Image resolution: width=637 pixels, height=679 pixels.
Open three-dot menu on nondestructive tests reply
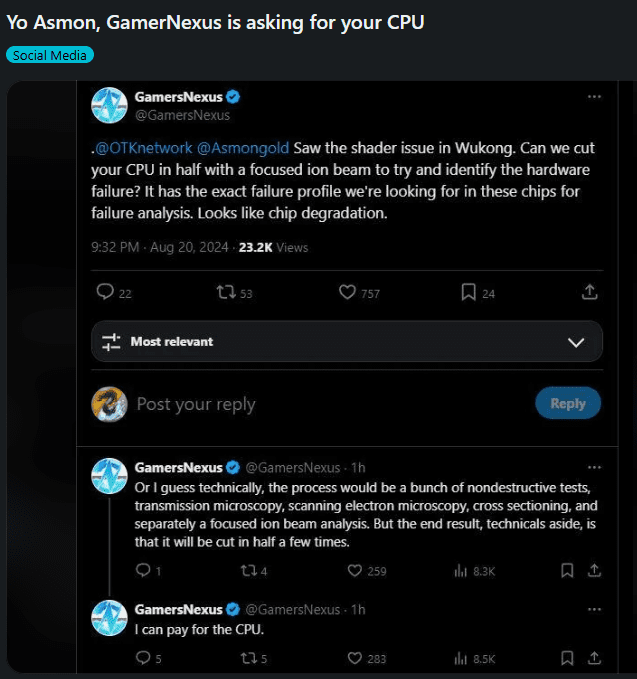pyautogui.click(x=594, y=467)
